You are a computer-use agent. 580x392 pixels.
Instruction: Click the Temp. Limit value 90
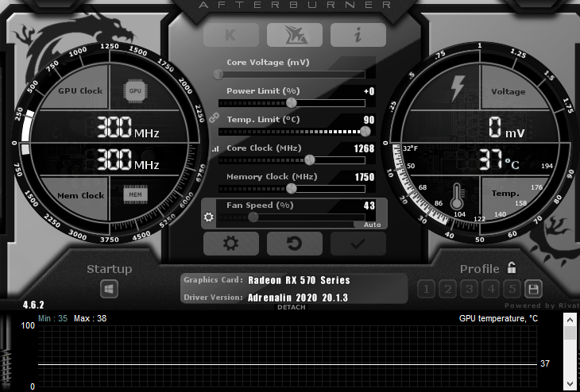(x=369, y=120)
